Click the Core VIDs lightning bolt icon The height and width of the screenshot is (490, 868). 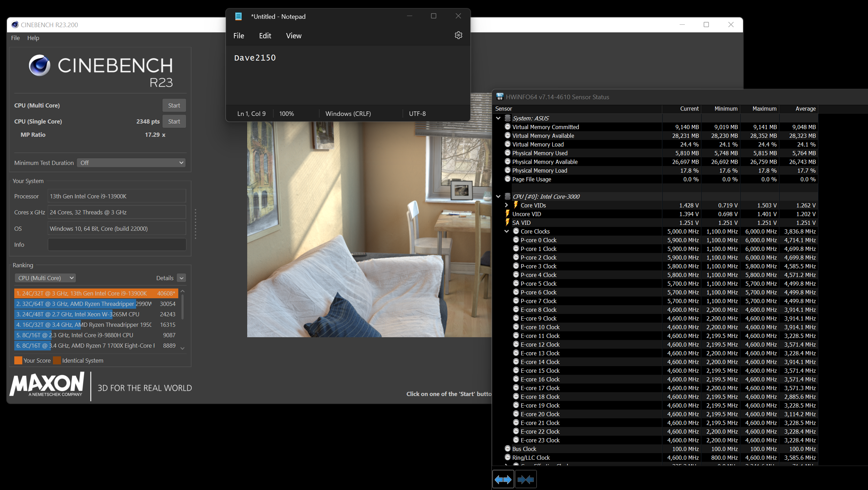(516, 205)
